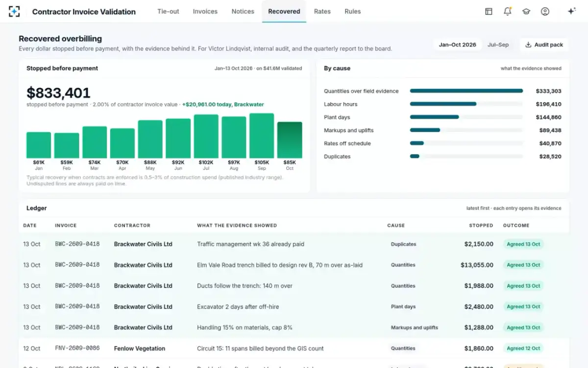Viewport: 588px width, 368px height.
Task: Go to the Rates tab
Action: pos(322,11)
